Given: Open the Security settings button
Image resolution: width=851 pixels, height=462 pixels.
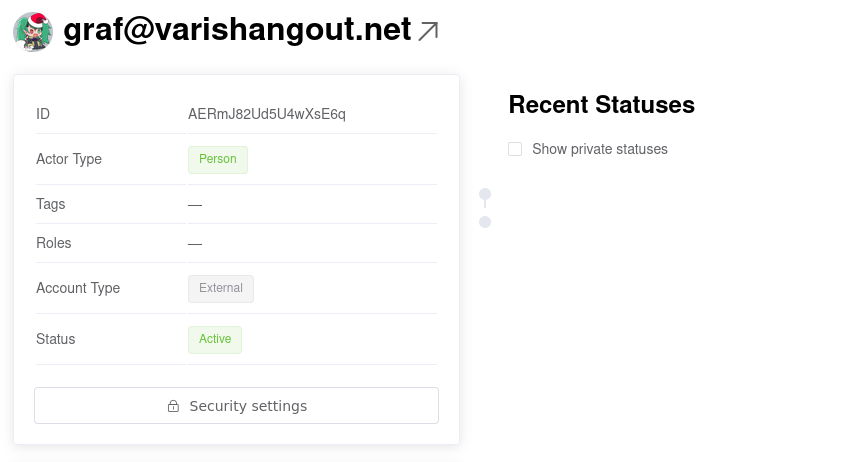Looking at the screenshot, I should [x=236, y=406].
